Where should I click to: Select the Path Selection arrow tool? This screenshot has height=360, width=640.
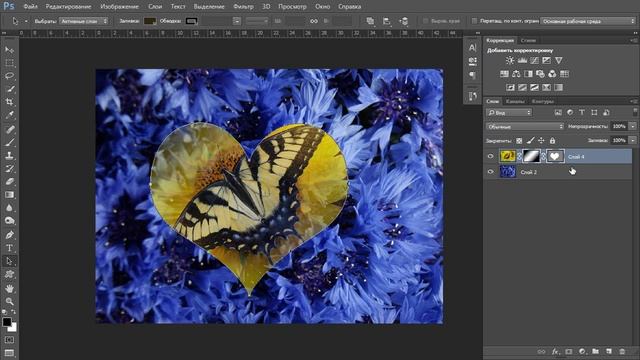tap(9, 261)
